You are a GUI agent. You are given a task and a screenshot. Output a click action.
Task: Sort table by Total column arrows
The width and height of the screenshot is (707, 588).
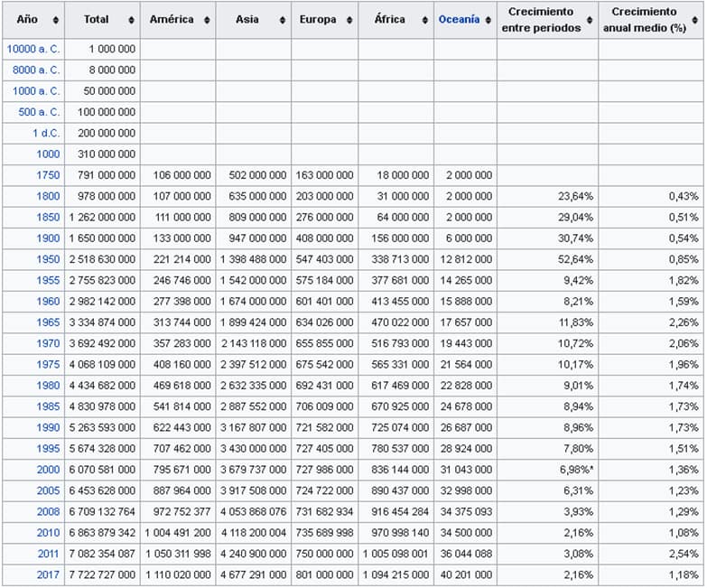point(130,20)
